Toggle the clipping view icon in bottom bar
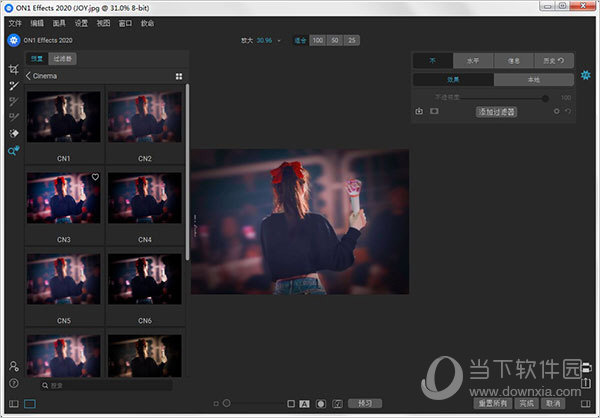Screen dimensions: 600x418 [338, 404]
